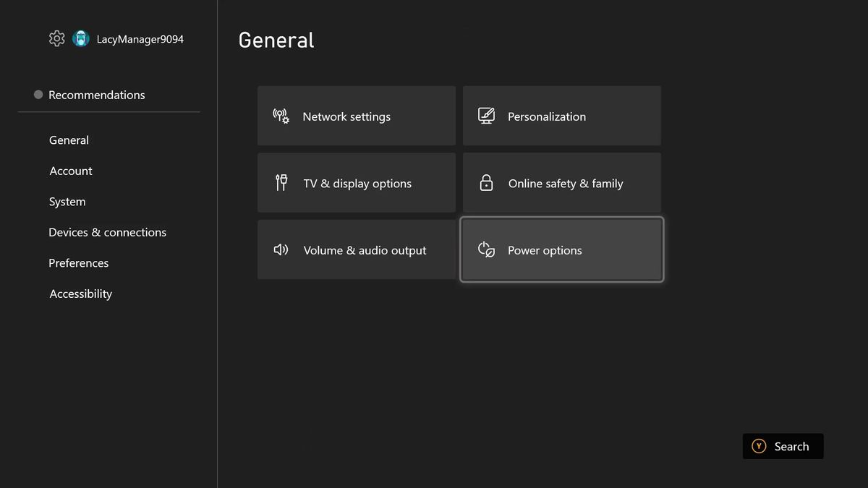The height and width of the screenshot is (488, 868).
Task: Click the Volume speaker icon
Action: [281, 250]
